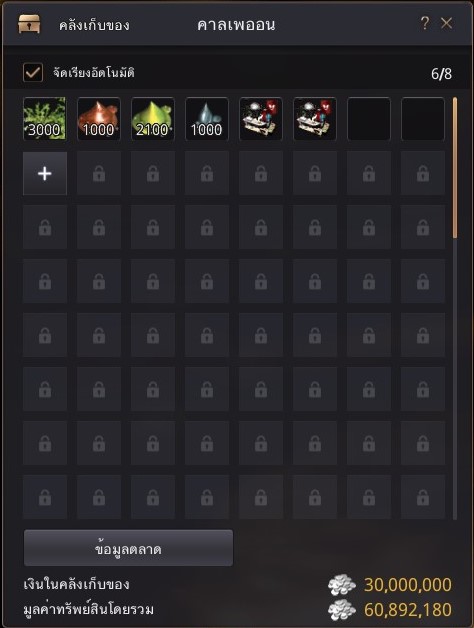Select the silver-blue shard stack of 1000
The image size is (474, 628).
(x=207, y=119)
